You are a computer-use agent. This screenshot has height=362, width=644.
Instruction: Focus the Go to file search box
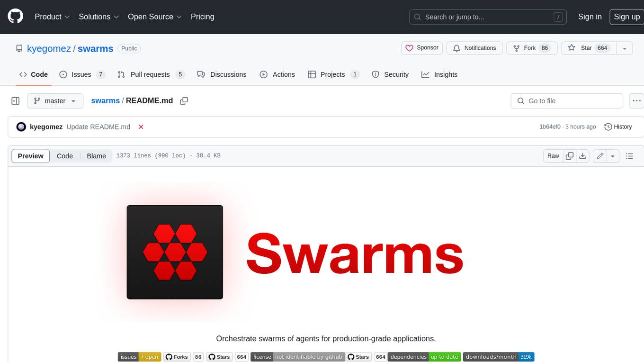pyautogui.click(x=567, y=101)
